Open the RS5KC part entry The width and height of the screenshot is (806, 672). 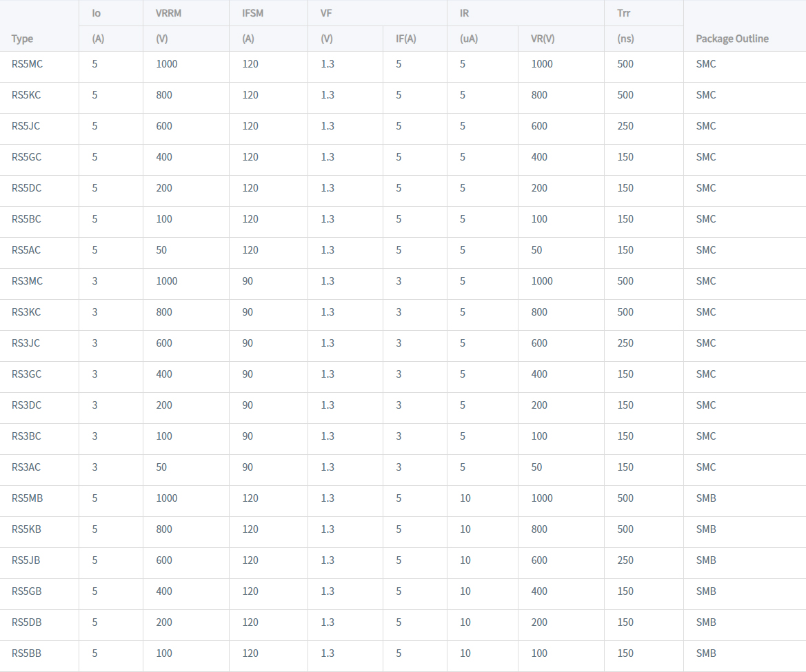tap(26, 95)
